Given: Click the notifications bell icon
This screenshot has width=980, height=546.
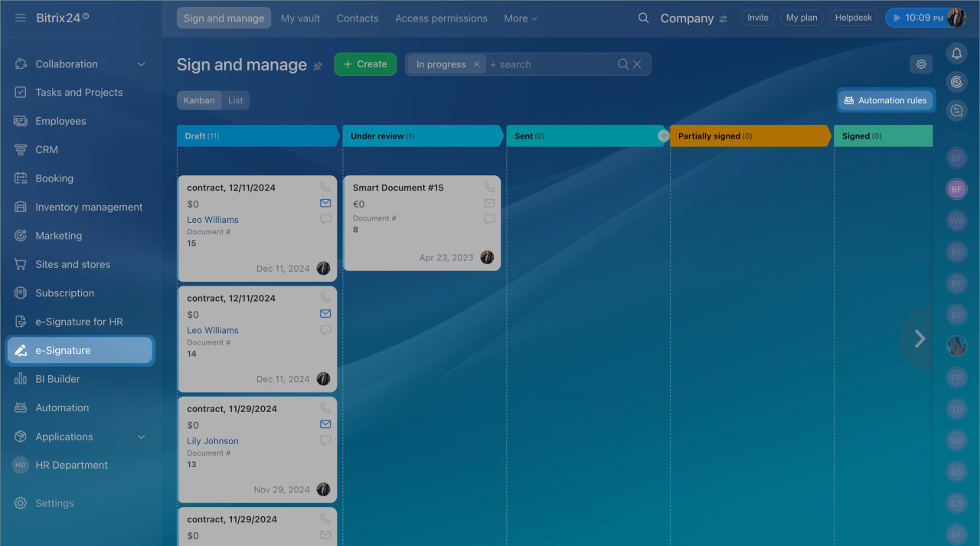Looking at the screenshot, I should coord(956,53).
